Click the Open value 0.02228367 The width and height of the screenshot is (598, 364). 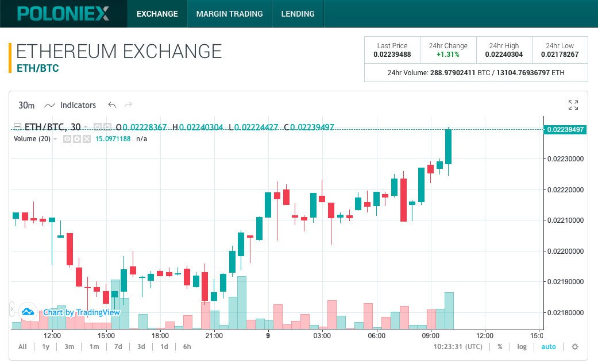pyautogui.click(x=145, y=127)
